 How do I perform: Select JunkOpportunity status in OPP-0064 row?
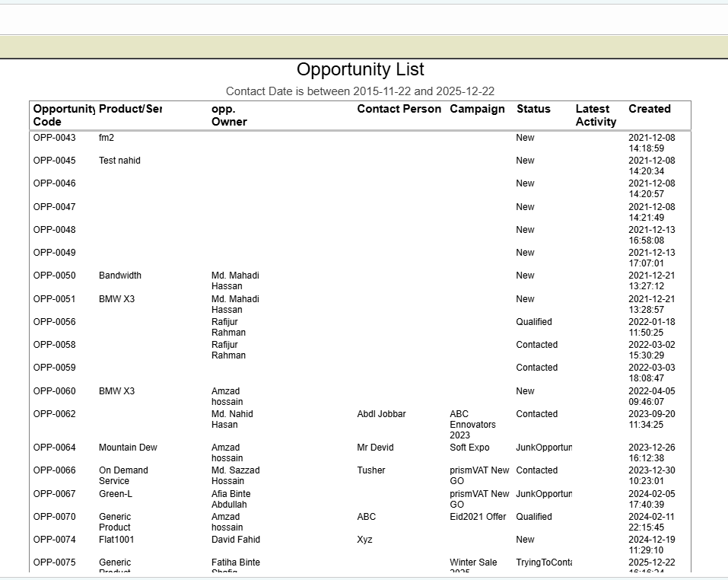[x=544, y=448]
